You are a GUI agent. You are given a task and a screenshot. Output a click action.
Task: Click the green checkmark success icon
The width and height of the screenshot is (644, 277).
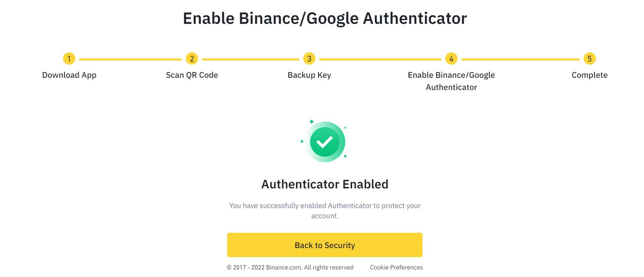tap(325, 141)
